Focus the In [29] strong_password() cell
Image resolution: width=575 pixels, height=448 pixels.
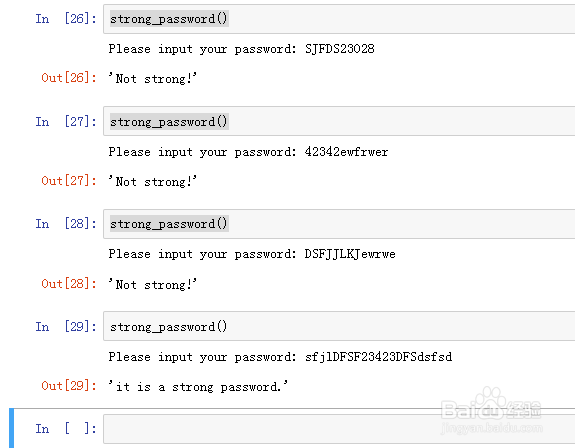pyautogui.click(x=339, y=326)
